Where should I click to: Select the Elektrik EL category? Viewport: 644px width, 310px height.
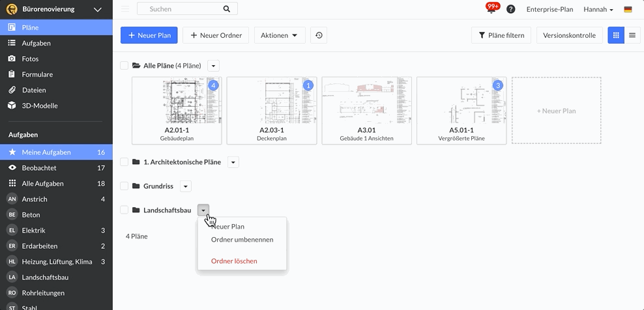point(56,231)
